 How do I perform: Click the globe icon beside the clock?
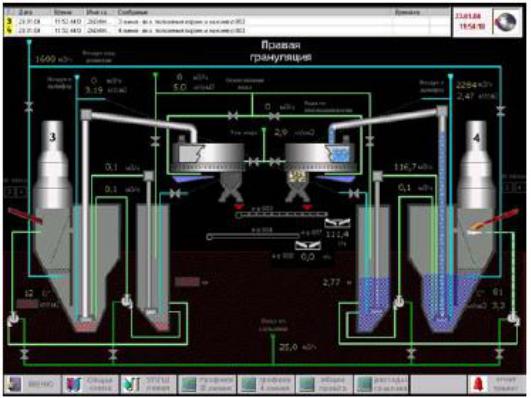click(x=506, y=21)
